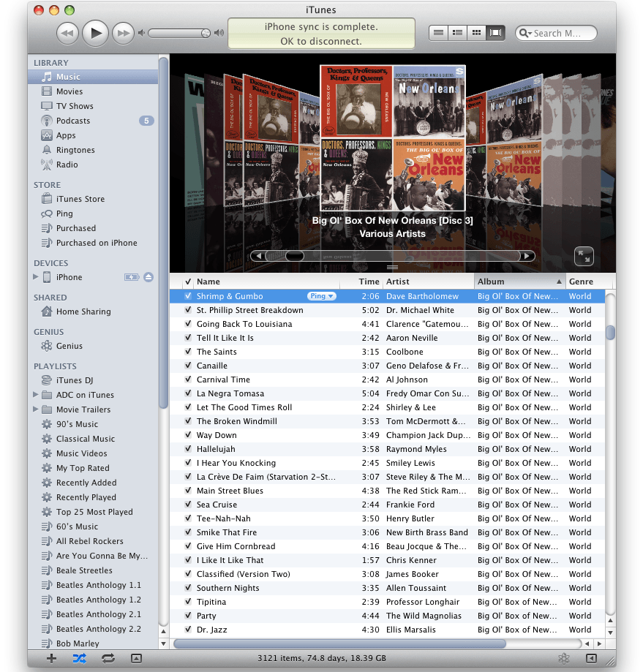Toggle repeat mode
Viewport: 643px width, 672px height.
pyautogui.click(x=108, y=658)
